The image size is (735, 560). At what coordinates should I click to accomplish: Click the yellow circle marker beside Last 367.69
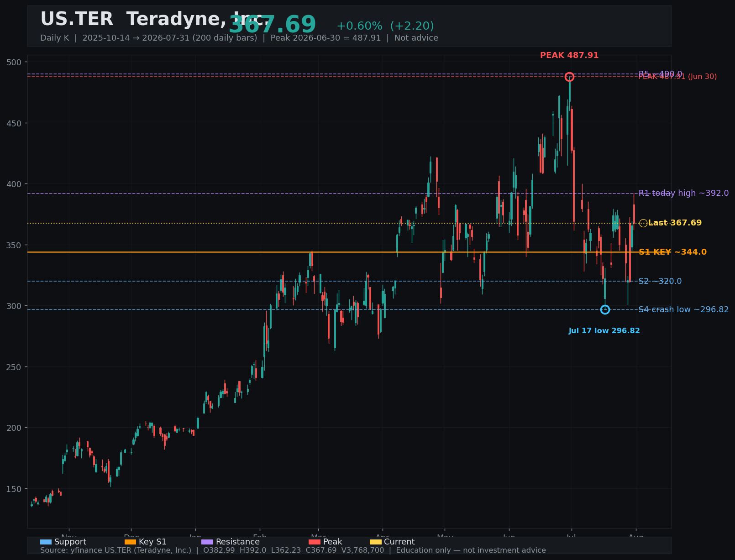[643, 223]
